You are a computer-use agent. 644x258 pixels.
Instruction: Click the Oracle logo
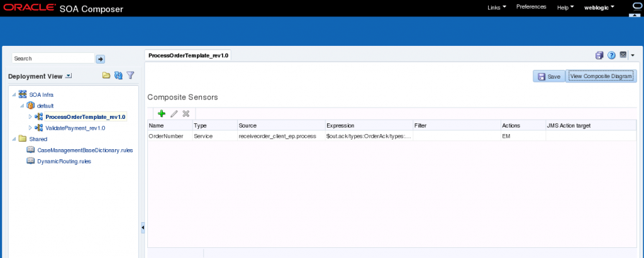coord(30,8)
